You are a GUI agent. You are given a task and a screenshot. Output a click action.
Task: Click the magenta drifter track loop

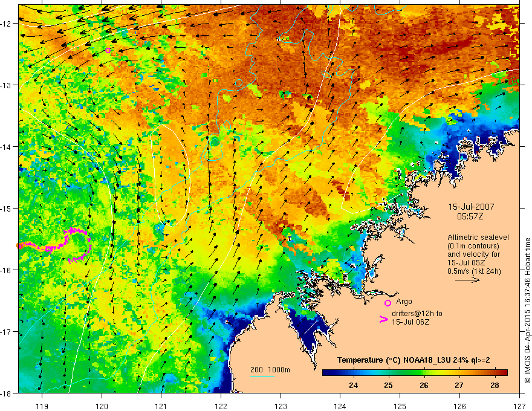click(77, 245)
